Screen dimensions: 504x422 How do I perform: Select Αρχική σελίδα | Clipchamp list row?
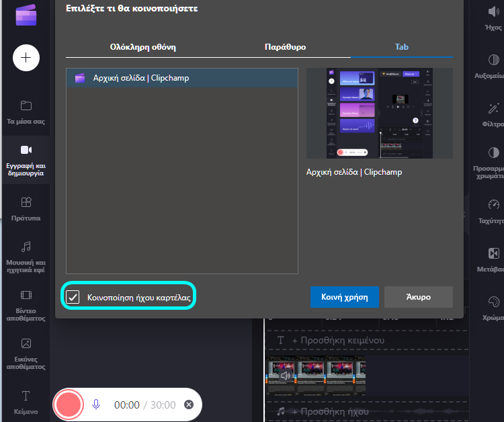182,78
